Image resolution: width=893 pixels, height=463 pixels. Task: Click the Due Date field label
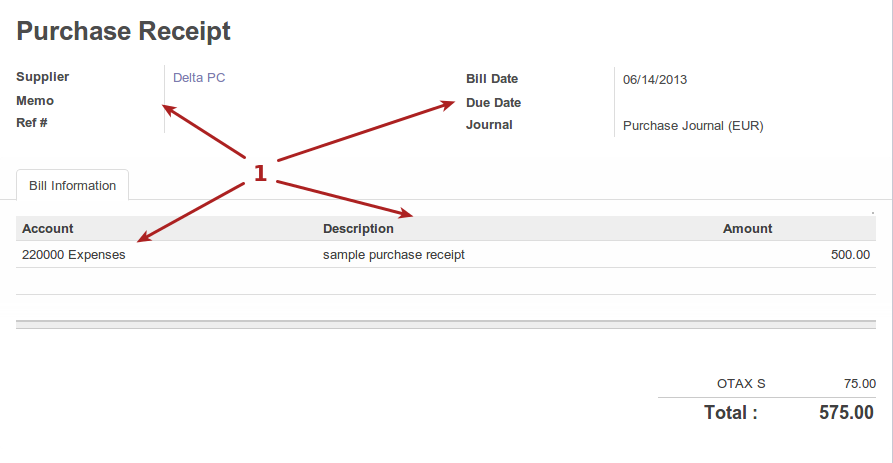pos(493,103)
